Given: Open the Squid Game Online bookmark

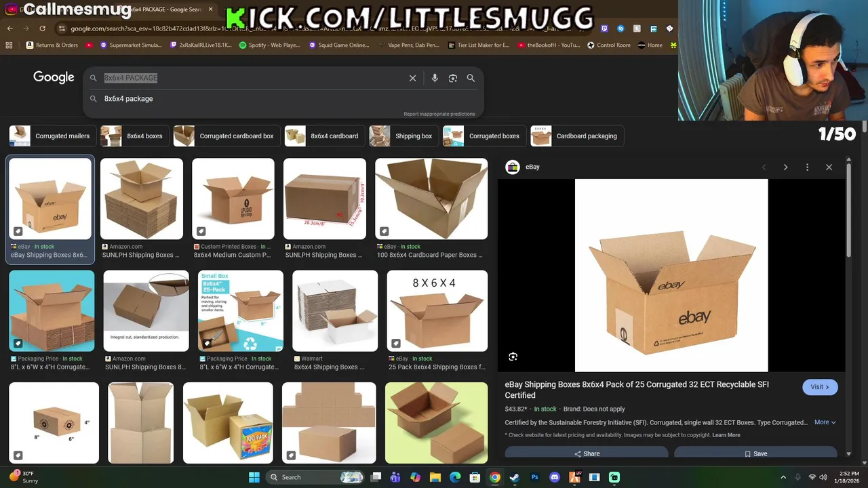Looking at the screenshot, I should tap(339, 45).
